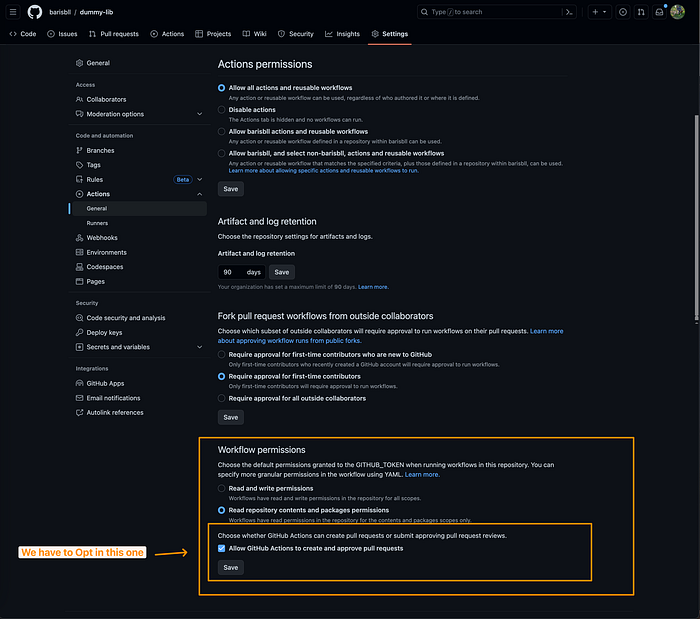Click the Deploy keys key icon
Image resolution: width=700 pixels, height=619 pixels.
click(79, 332)
